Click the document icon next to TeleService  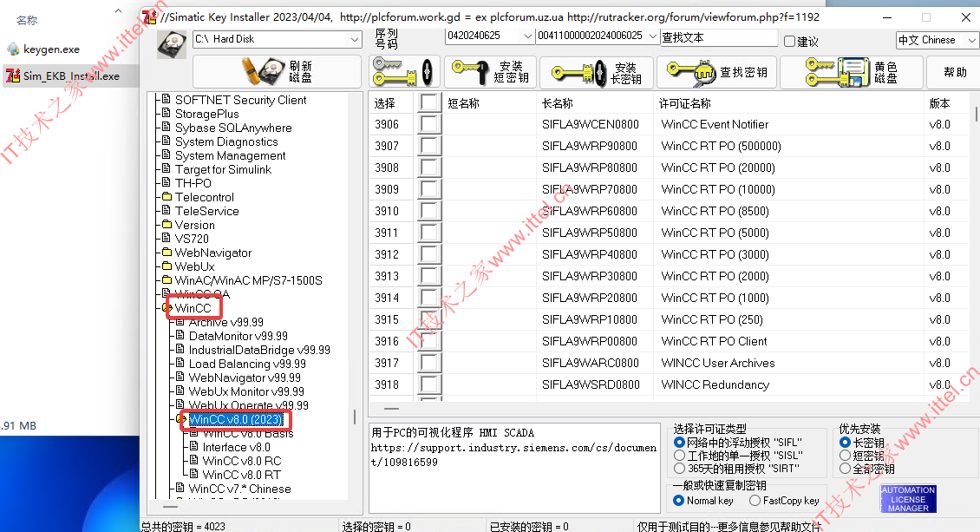point(167,211)
